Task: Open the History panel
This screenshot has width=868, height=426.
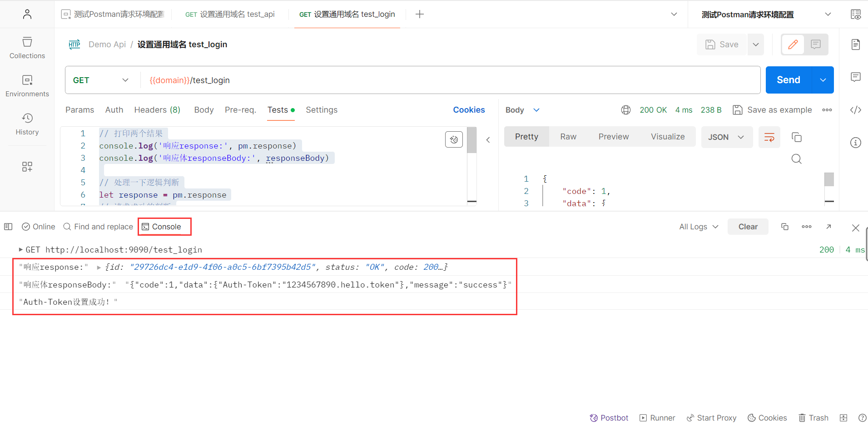Action: tap(27, 124)
